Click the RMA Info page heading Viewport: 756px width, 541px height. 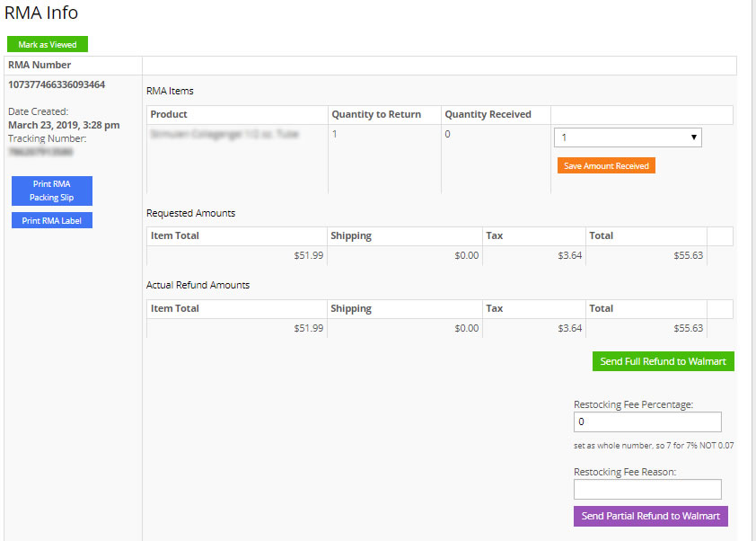click(x=41, y=13)
